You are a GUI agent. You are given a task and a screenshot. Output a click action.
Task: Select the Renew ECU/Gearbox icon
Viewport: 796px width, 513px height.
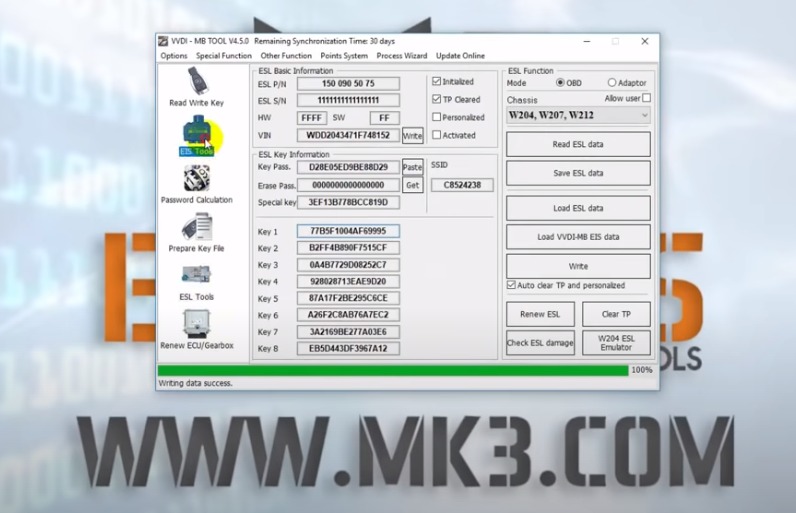pyautogui.click(x=196, y=323)
